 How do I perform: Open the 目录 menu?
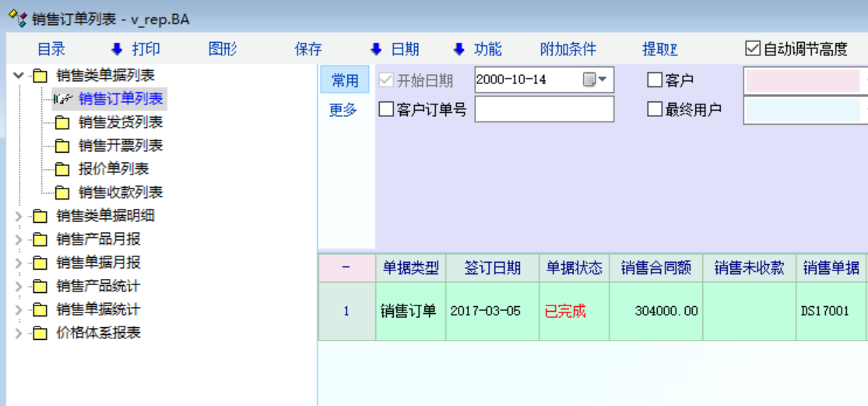pos(51,49)
